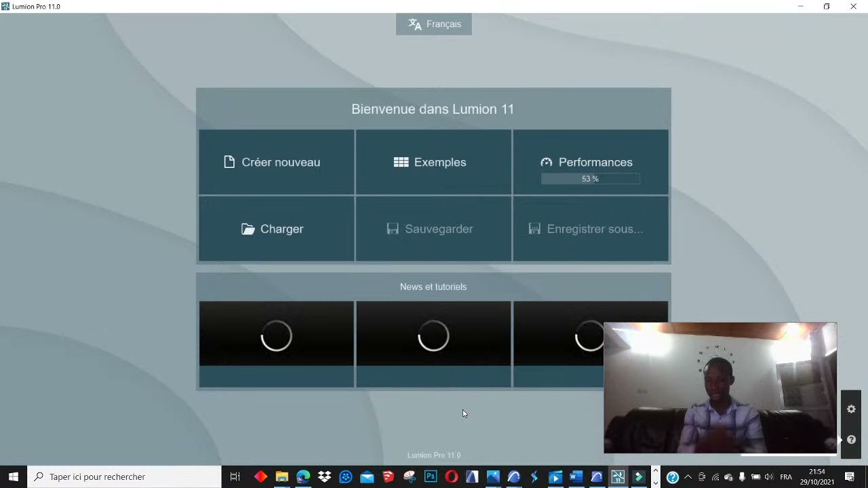Open the clock showing 21:54
The image size is (868, 488).
pos(816,476)
